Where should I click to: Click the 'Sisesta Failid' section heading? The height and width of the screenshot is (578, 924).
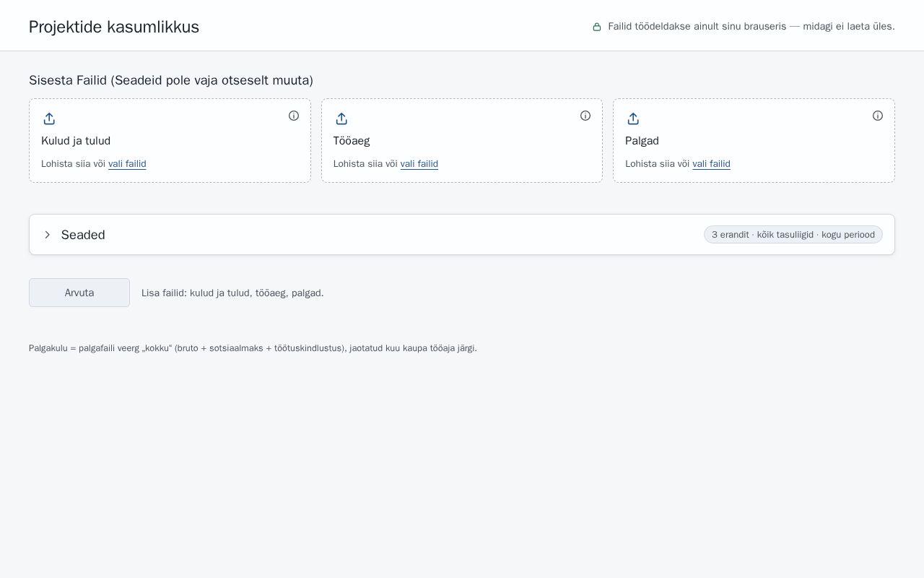click(171, 80)
